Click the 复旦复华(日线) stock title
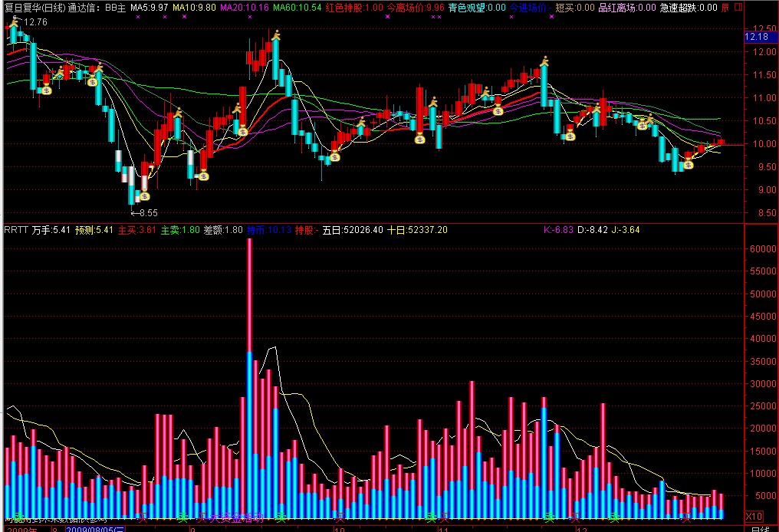 35,8
